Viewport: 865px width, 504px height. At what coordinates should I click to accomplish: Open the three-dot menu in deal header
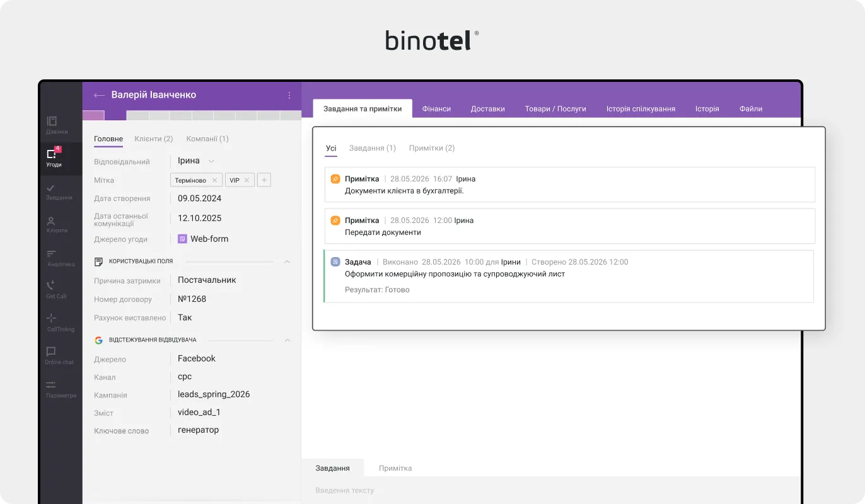[289, 95]
